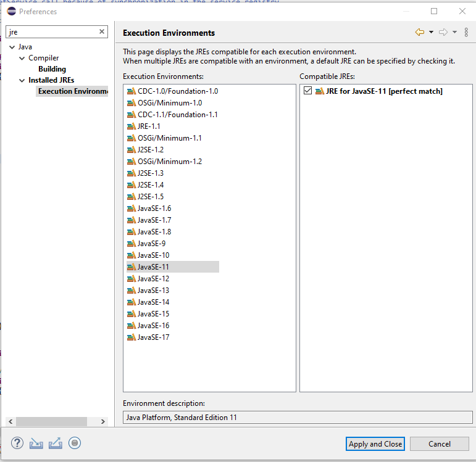Collapse the Java tree node
Viewport: 476px width, 462px height.
pos(12,47)
